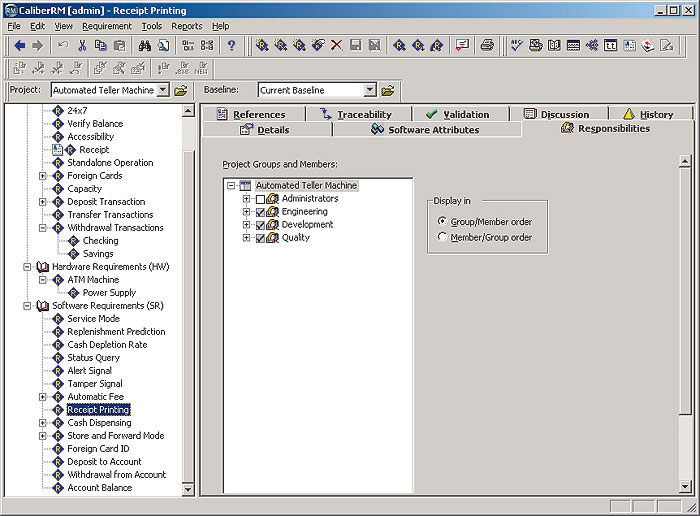Image resolution: width=700 pixels, height=516 pixels.
Task: Select the Verify Balance requirement
Action: [95, 124]
